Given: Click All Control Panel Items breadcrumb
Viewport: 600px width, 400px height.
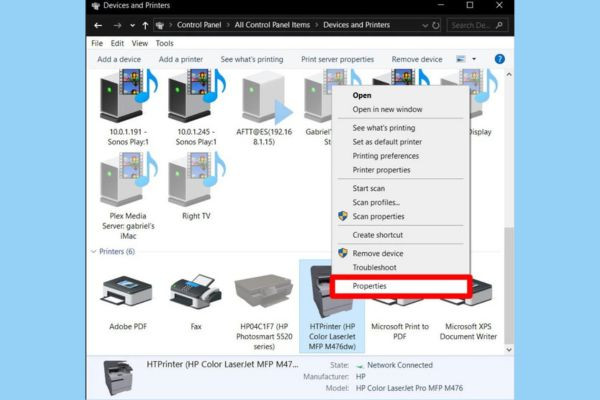Looking at the screenshot, I should coord(272,25).
